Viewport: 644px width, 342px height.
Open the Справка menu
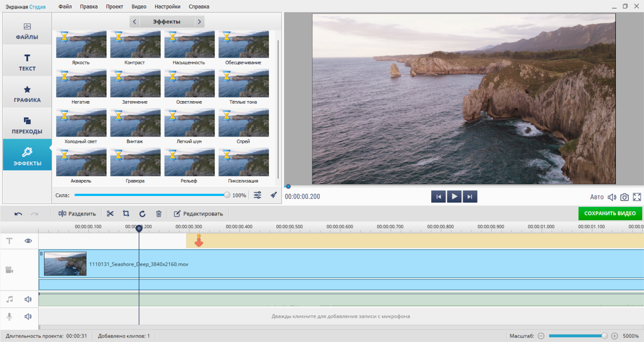coord(199,6)
